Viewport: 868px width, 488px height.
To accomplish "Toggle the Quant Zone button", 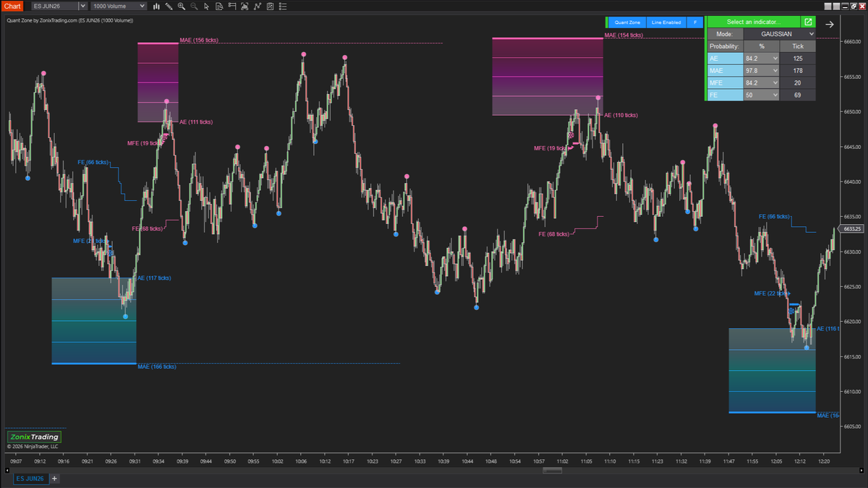I will point(627,22).
